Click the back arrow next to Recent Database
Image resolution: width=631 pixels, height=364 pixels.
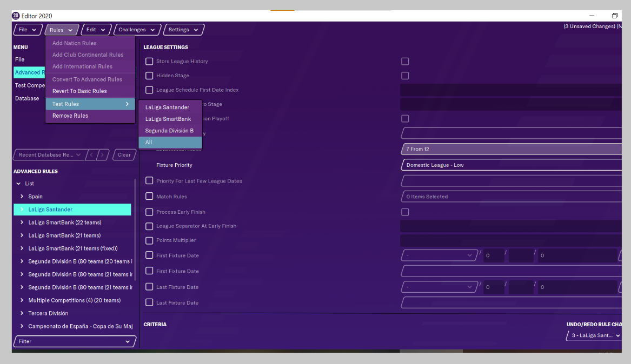[91, 155]
